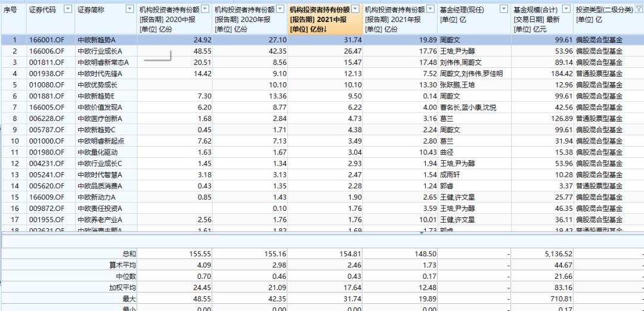Viewport: 644px width, 311px height.
Task: Select fund code 006228.OF
Action: tap(47, 119)
